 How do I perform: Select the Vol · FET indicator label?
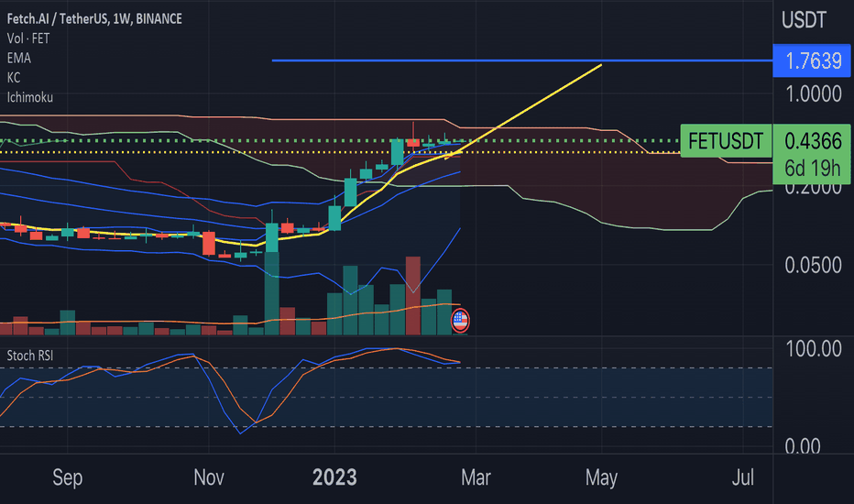tap(28, 38)
